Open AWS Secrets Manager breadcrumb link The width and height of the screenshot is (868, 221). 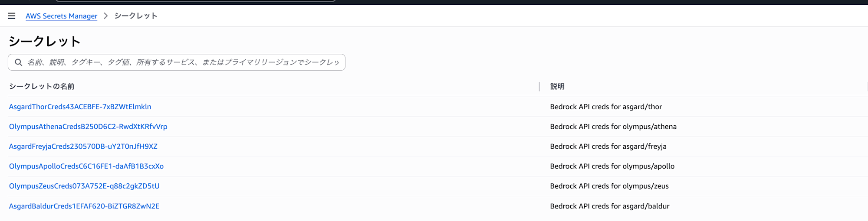61,16
